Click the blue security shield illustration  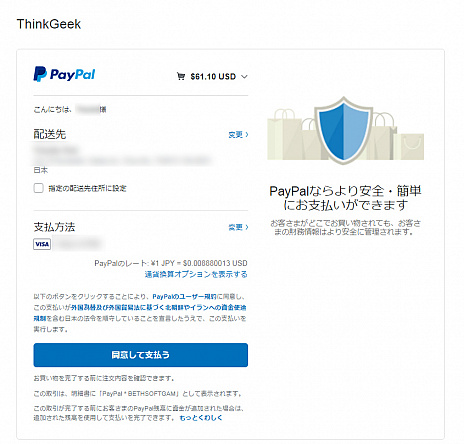(344, 130)
